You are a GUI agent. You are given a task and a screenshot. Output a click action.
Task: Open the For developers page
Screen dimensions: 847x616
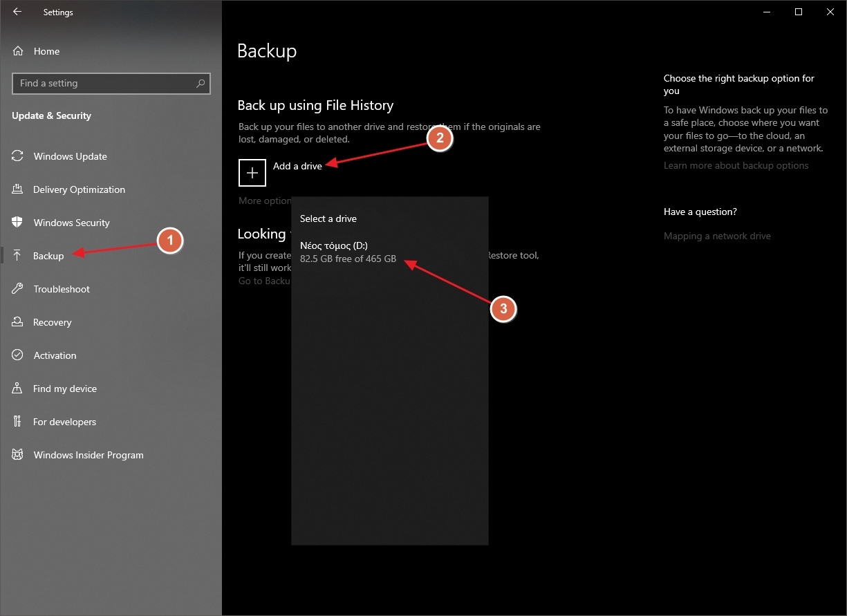(x=64, y=422)
